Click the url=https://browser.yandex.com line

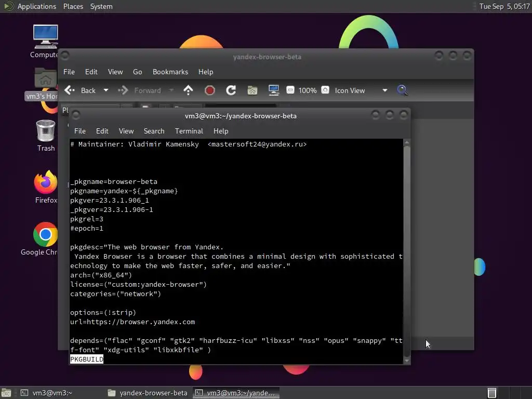pos(132,322)
